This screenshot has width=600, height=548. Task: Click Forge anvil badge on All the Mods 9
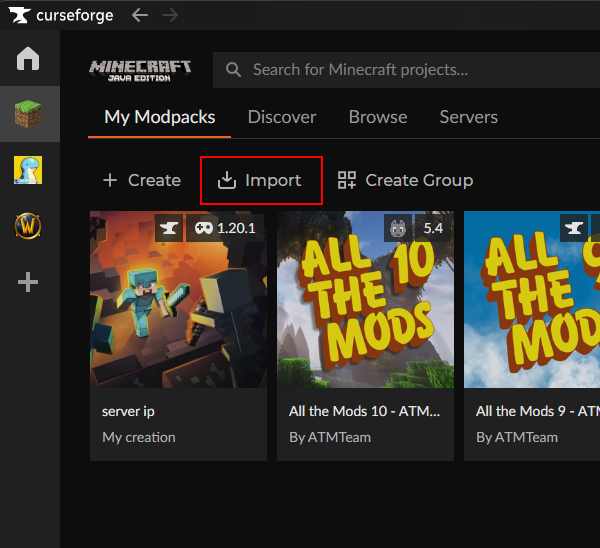[574, 228]
